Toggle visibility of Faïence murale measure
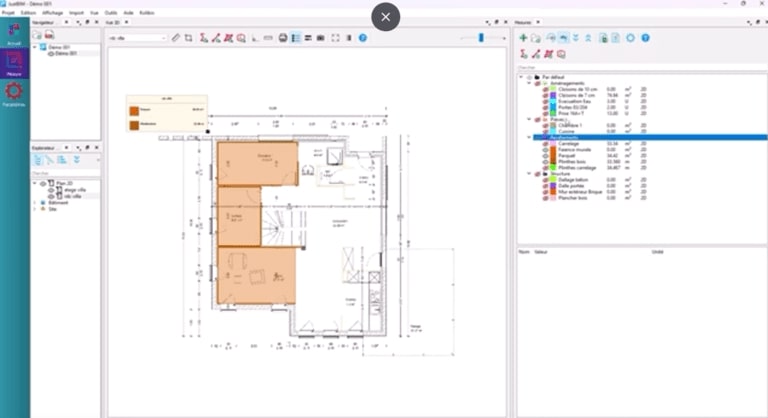 [x=545, y=150]
